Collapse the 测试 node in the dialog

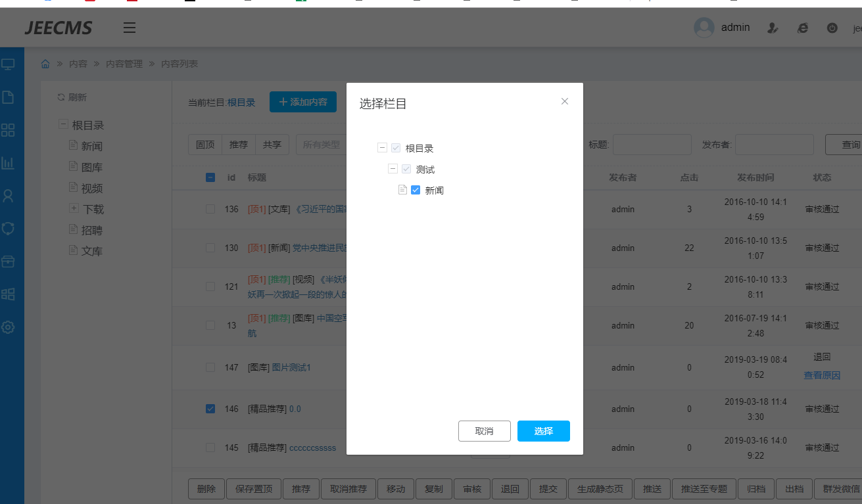click(x=393, y=169)
